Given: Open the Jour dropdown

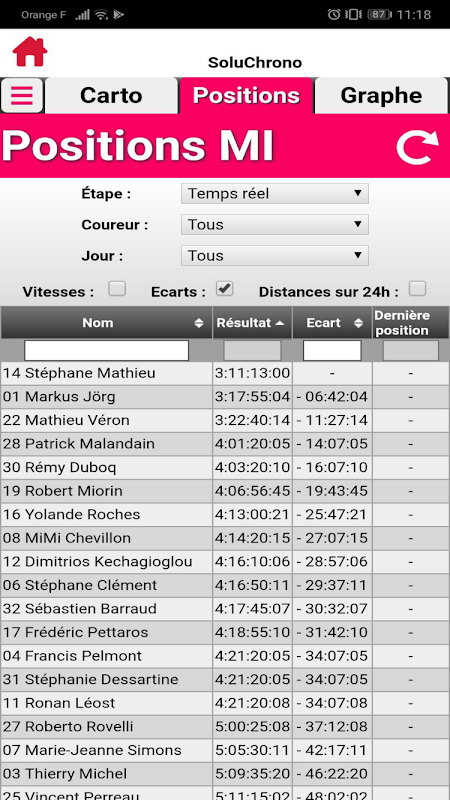Looking at the screenshot, I should pyautogui.click(x=274, y=256).
